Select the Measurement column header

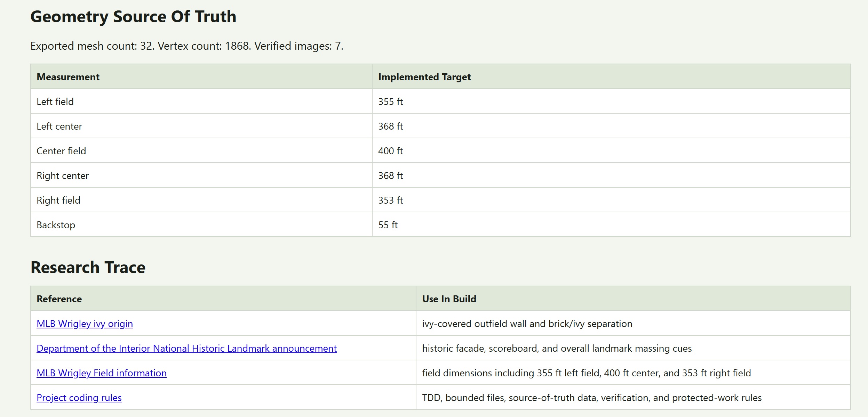tap(201, 76)
